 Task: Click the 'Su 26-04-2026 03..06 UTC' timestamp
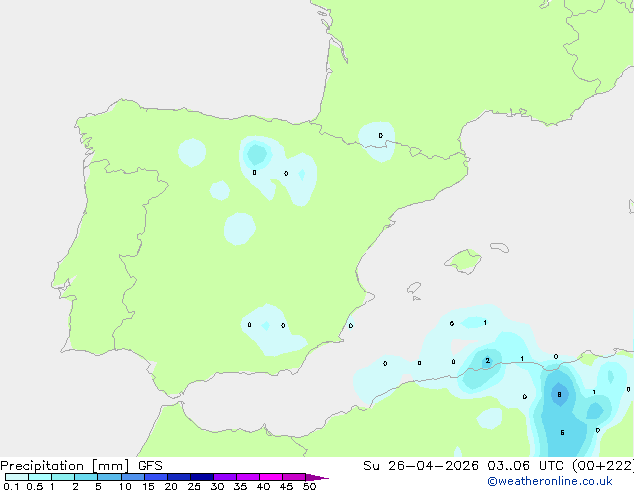click(x=463, y=466)
